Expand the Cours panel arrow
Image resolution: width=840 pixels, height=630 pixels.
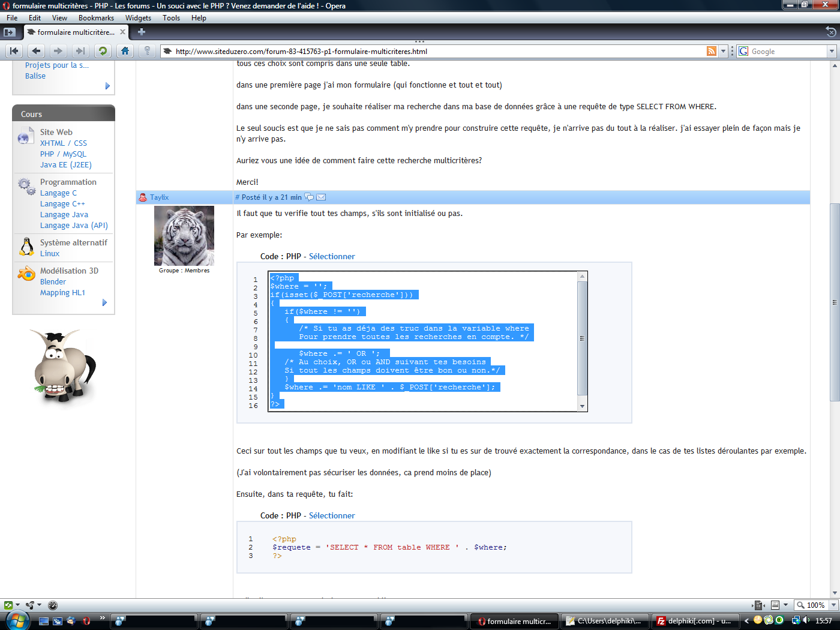pyautogui.click(x=104, y=303)
